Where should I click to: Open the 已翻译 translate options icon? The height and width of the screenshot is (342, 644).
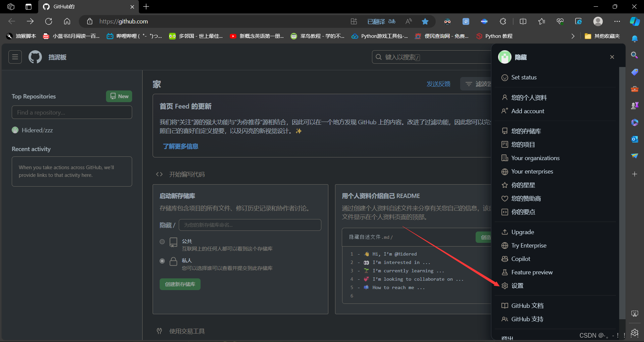pos(381,21)
